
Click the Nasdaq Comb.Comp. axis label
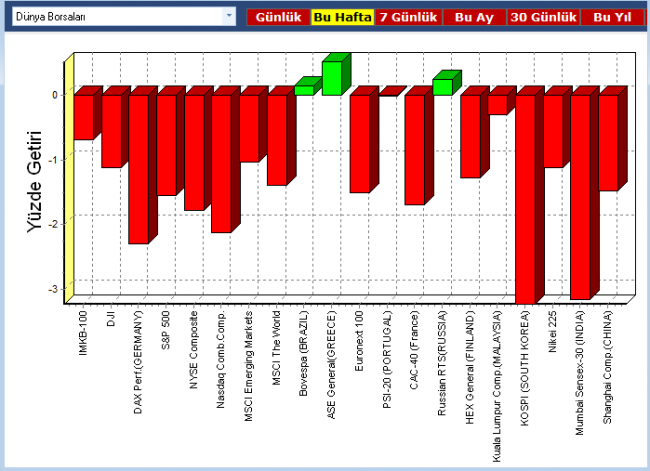[x=221, y=359]
